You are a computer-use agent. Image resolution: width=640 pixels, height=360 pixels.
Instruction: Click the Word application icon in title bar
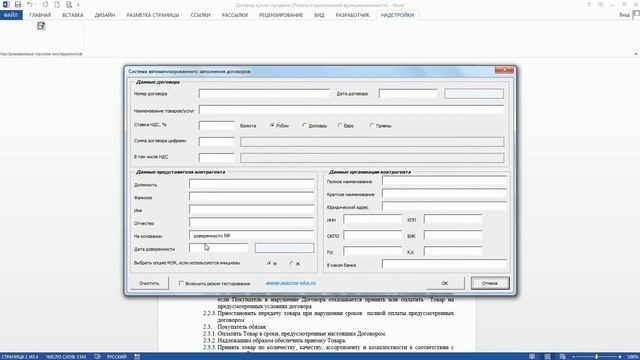(x=5, y=4)
